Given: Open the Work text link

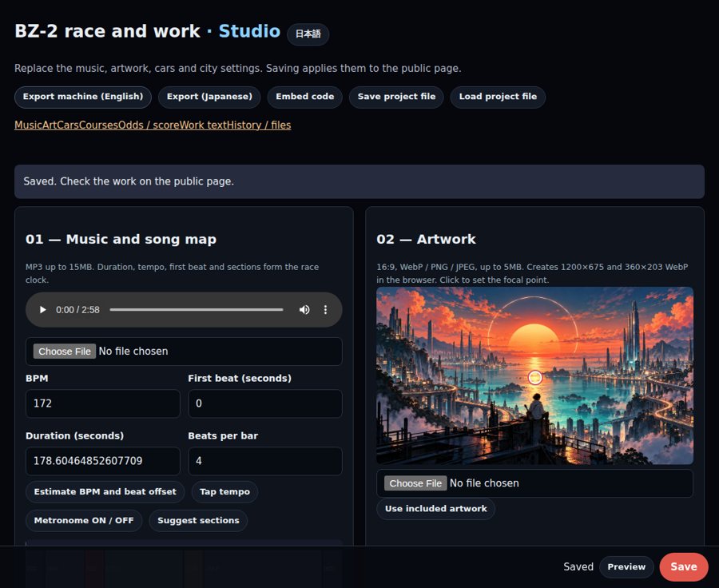Looking at the screenshot, I should click(201, 125).
